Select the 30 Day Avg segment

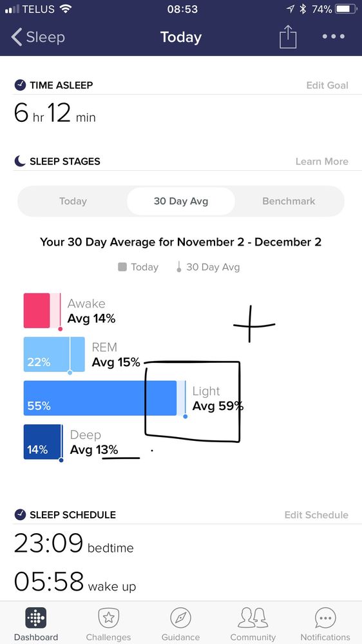[181, 201]
